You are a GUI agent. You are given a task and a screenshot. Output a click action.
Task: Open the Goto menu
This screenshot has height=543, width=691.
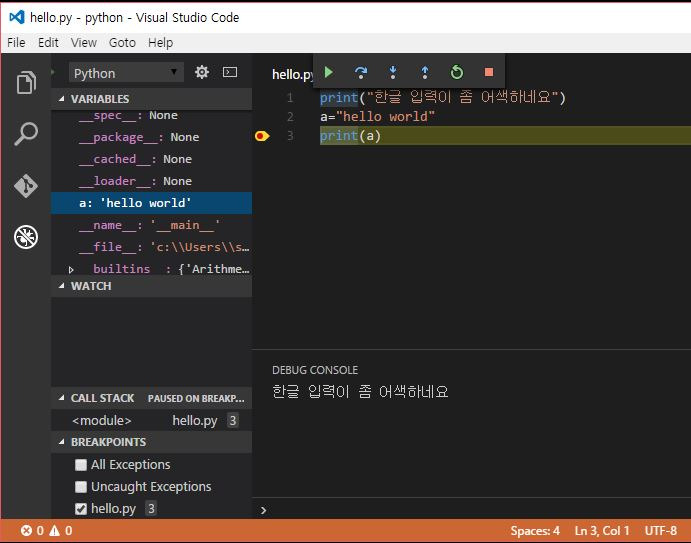point(122,43)
